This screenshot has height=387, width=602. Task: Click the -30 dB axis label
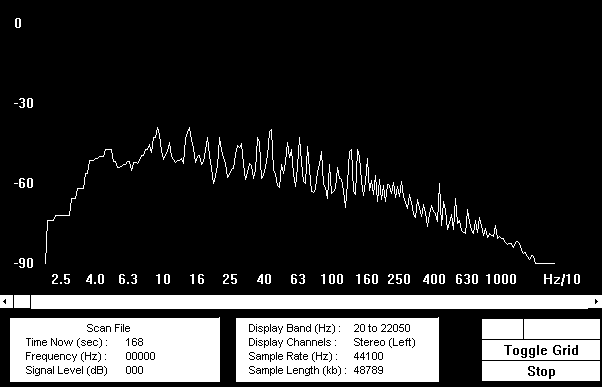coord(23,103)
